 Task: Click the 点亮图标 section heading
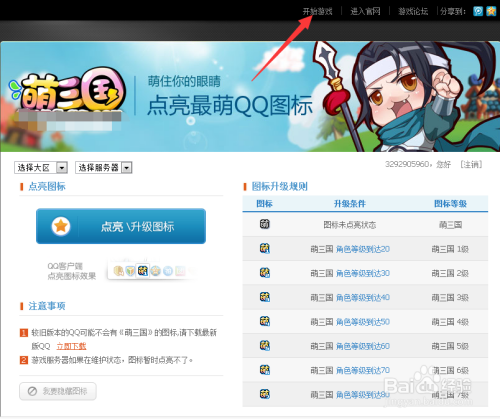47,186
